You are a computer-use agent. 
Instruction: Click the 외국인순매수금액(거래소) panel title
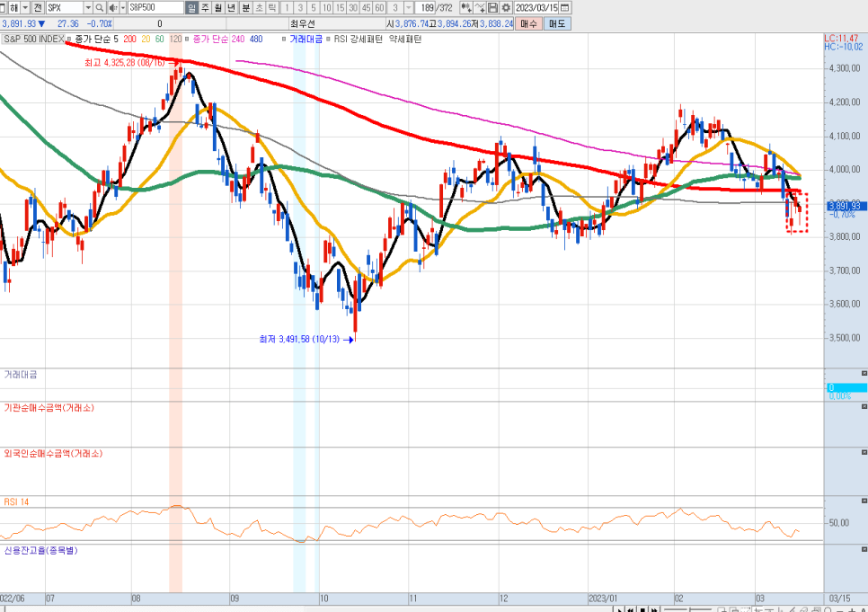click(53, 453)
